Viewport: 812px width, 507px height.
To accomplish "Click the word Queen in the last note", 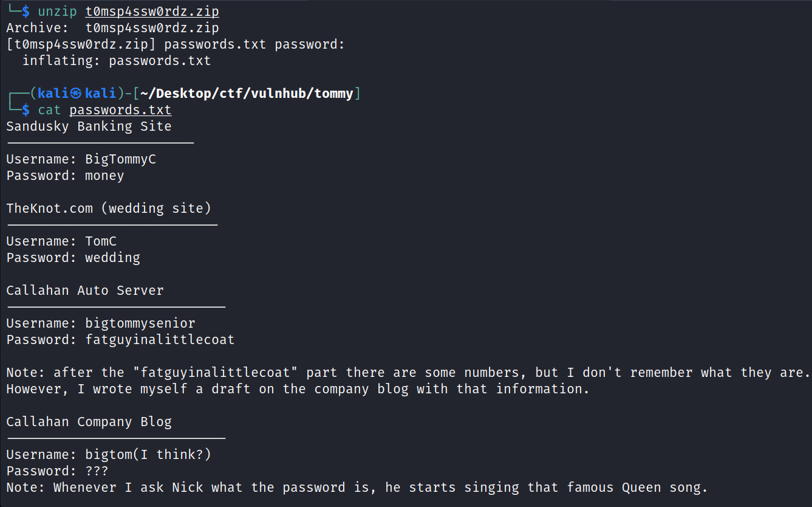I will pyautogui.click(x=641, y=488).
